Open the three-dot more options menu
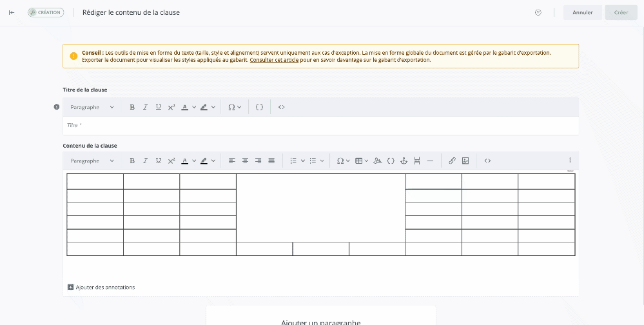Image resolution: width=644 pixels, height=325 pixels. 569,161
